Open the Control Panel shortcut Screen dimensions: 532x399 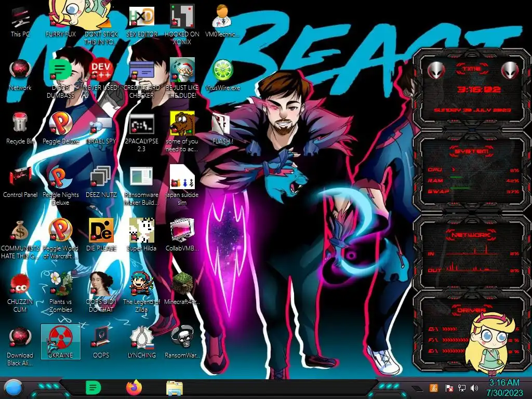tap(20, 182)
